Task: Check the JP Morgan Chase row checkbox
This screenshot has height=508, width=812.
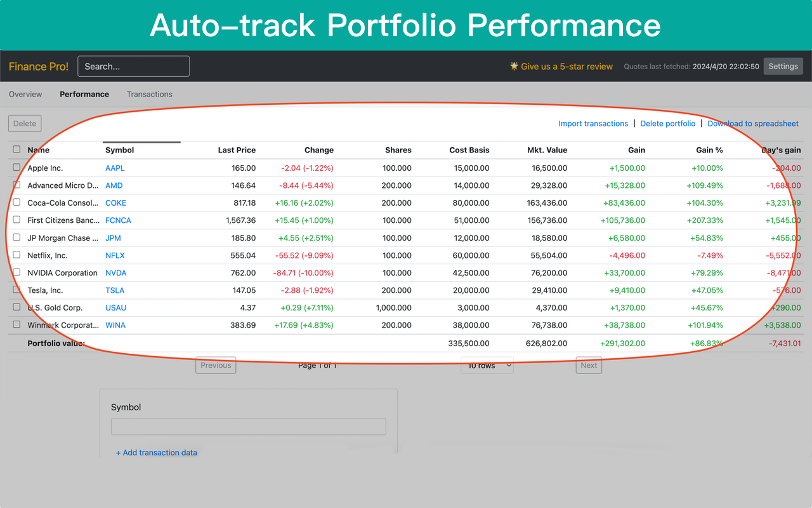Action: pos(16,237)
